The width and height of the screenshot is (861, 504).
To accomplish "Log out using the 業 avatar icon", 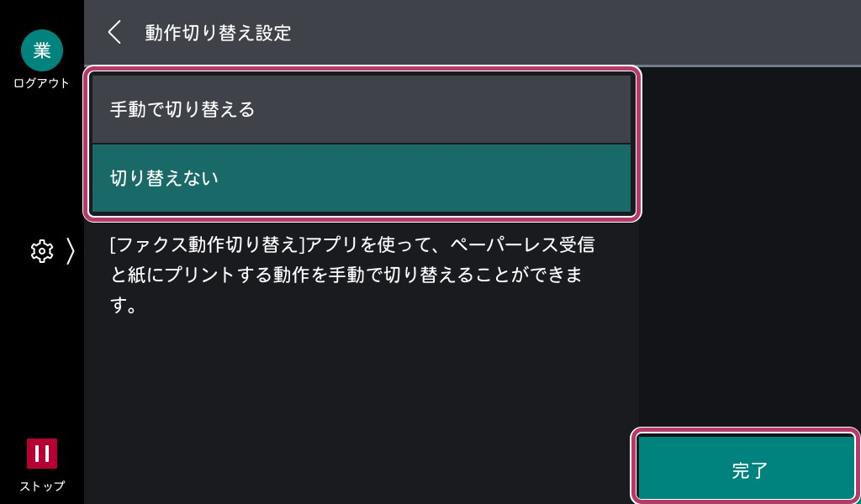I will pyautogui.click(x=42, y=50).
